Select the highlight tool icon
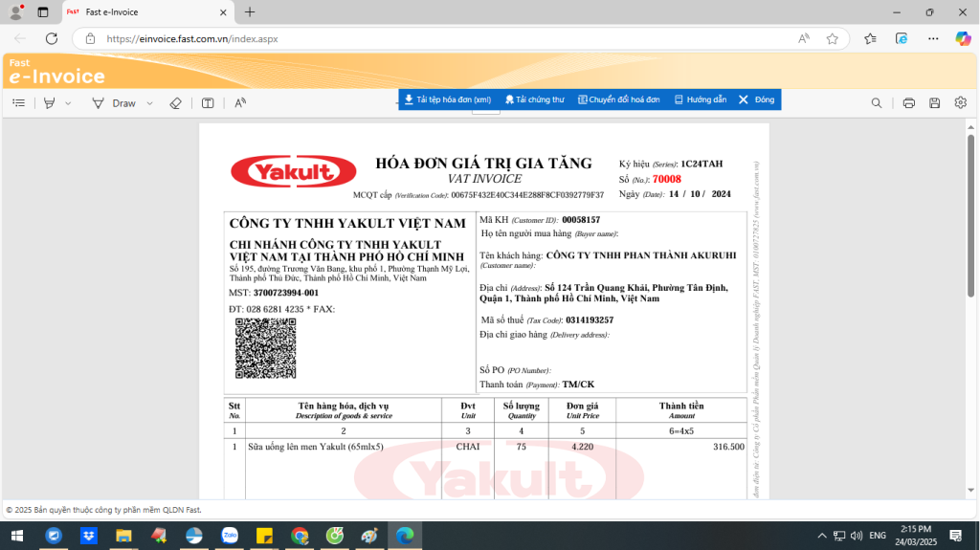The image size is (980, 550). pos(50,103)
